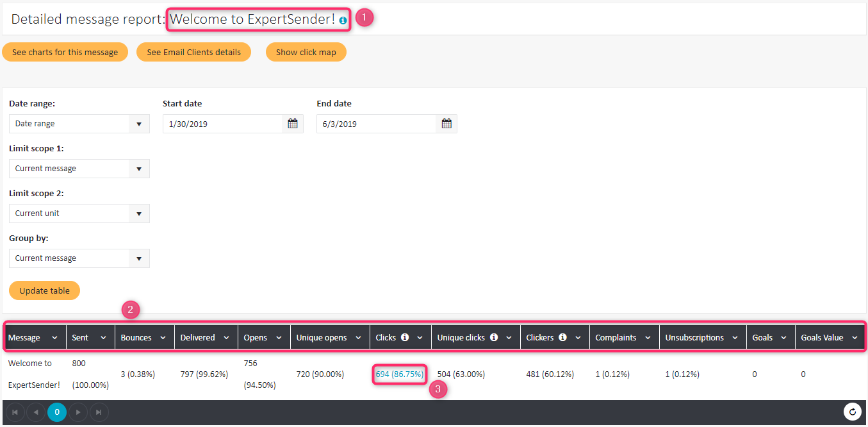Click the 756 (94.50%) opens cell
The image size is (868, 427).
coord(260,374)
